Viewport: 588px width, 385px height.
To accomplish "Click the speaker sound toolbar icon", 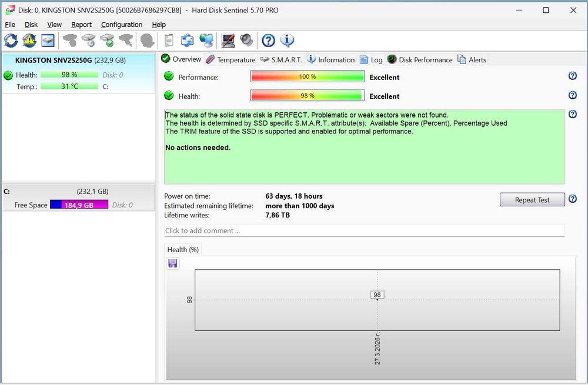I will 246,41.
